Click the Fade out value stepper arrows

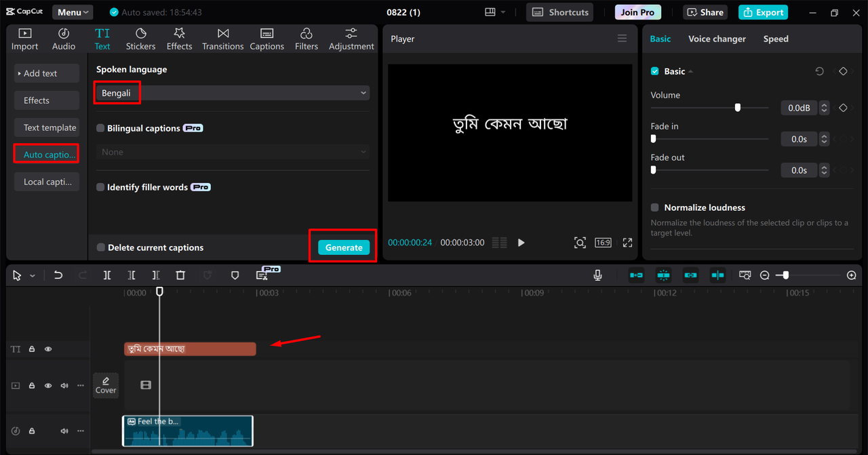pyautogui.click(x=824, y=170)
